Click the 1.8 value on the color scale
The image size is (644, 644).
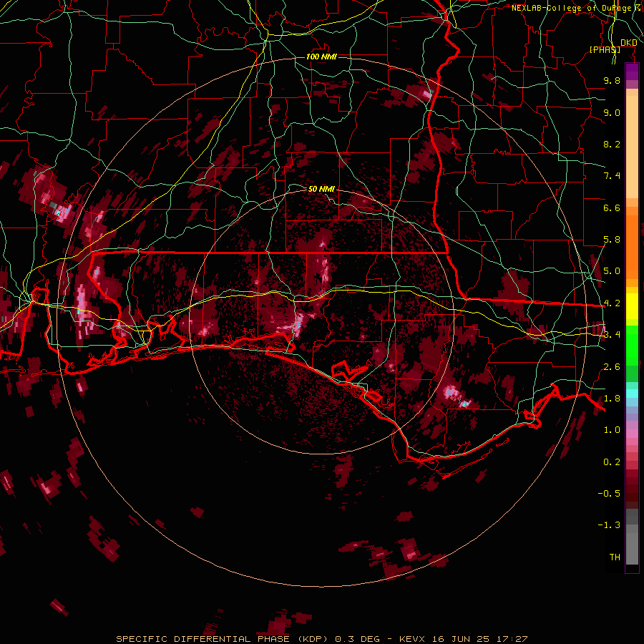click(612, 399)
